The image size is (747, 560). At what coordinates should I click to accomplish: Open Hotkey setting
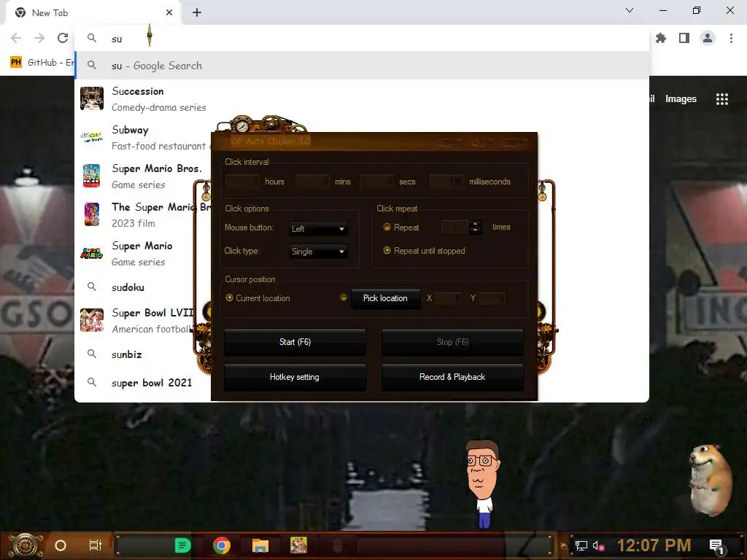(x=295, y=377)
